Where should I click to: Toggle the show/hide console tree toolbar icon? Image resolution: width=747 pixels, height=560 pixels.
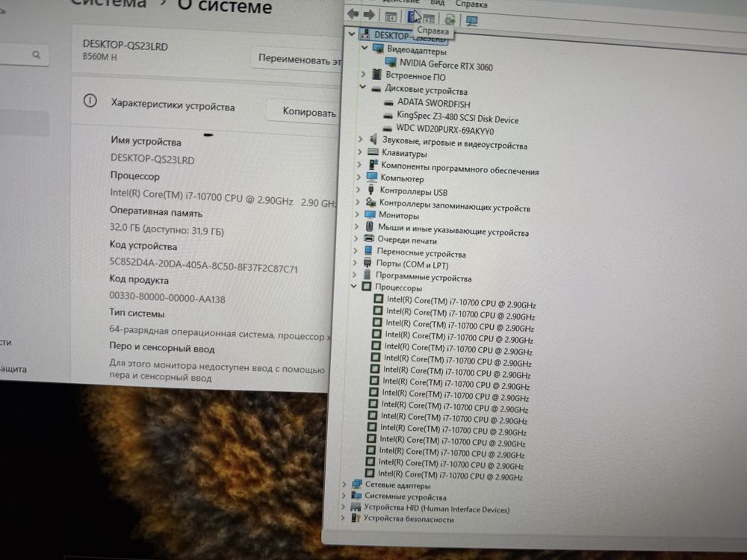(x=391, y=16)
